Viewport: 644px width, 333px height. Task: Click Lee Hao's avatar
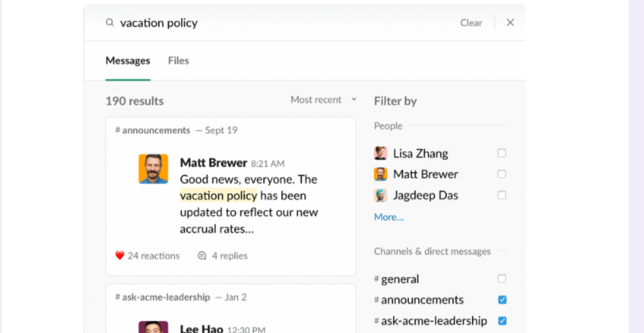153,328
